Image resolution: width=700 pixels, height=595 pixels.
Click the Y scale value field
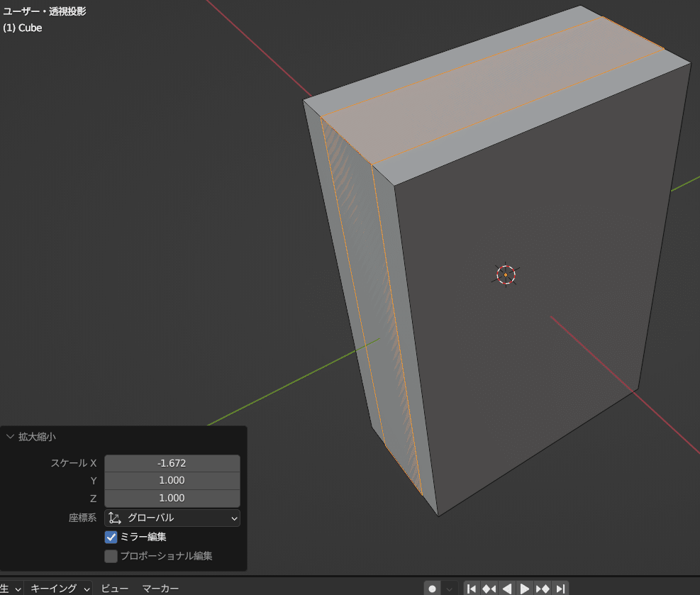coord(172,480)
